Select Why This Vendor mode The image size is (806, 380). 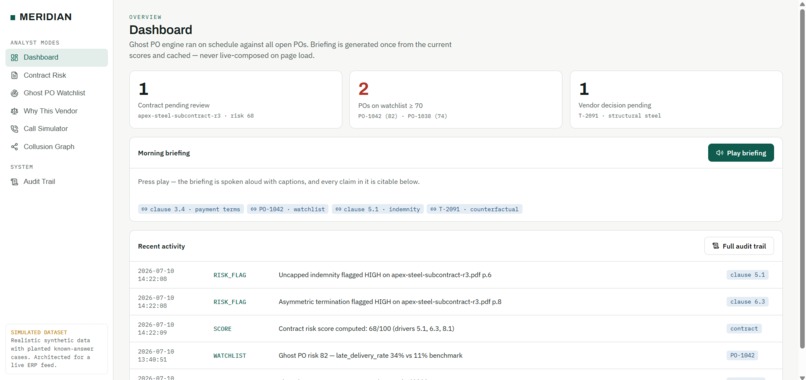coord(57,111)
